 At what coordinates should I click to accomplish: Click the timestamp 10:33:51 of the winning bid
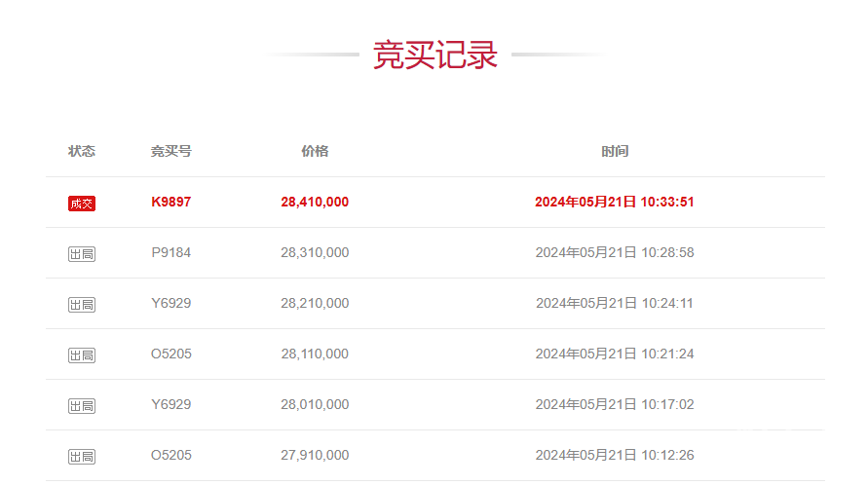pyautogui.click(x=615, y=203)
